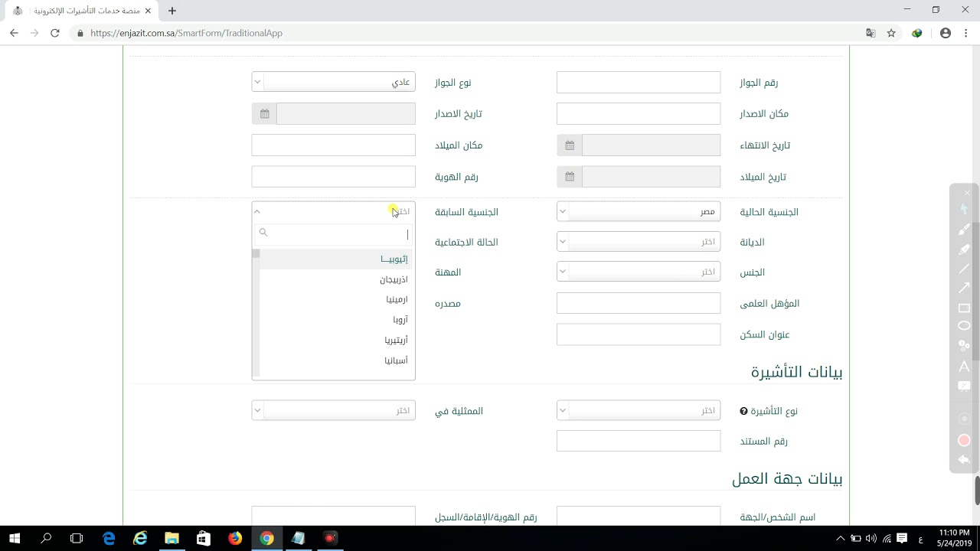
Task: Pick the red color circle in annotation toolbar
Action: click(x=964, y=440)
